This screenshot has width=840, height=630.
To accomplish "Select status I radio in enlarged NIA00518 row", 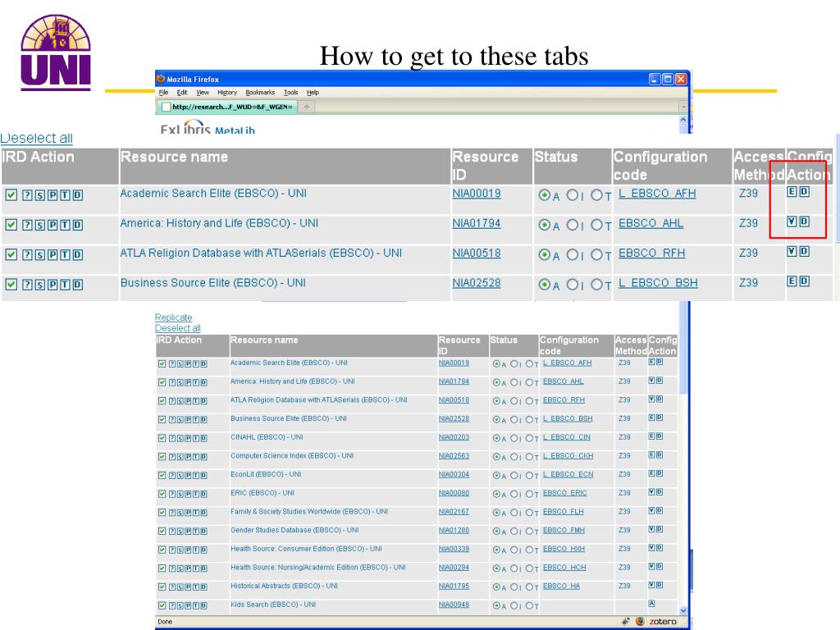I will pyautogui.click(x=572, y=254).
